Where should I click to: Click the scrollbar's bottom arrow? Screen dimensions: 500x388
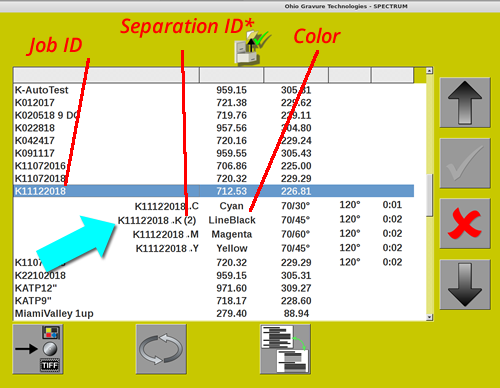click(430, 317)
